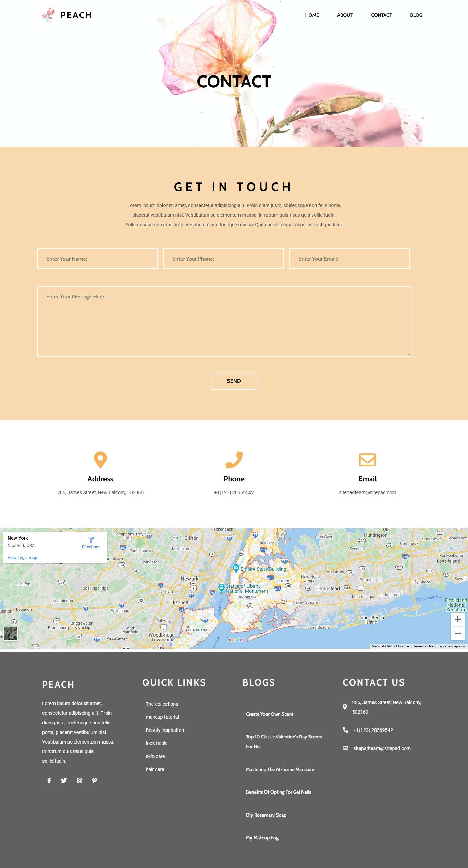Go to the HOME menu item
The image size is (468, 868).
pyautogui.click(x=312, y=15)
